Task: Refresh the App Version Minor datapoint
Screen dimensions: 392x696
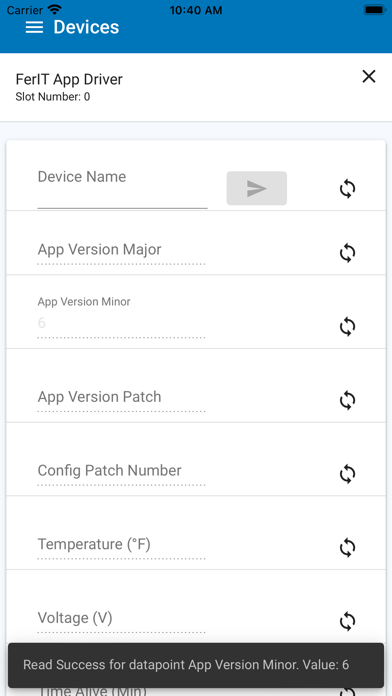Action: 348,327
